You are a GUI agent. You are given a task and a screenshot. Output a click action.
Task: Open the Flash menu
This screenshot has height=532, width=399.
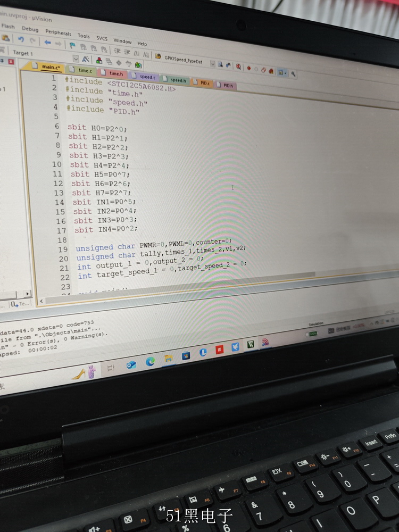(8, 26)
